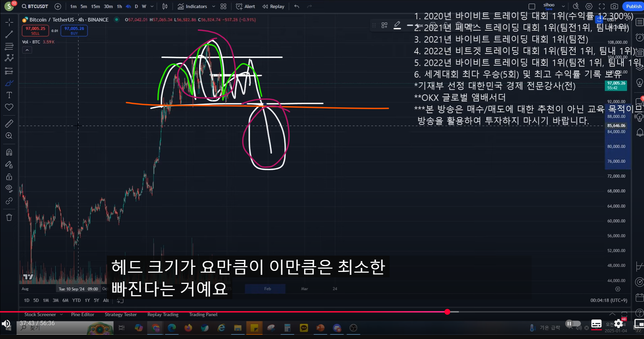Screen dimensions: 644x339
Task: Select the ruler measure tool
Action: (9, 124)
